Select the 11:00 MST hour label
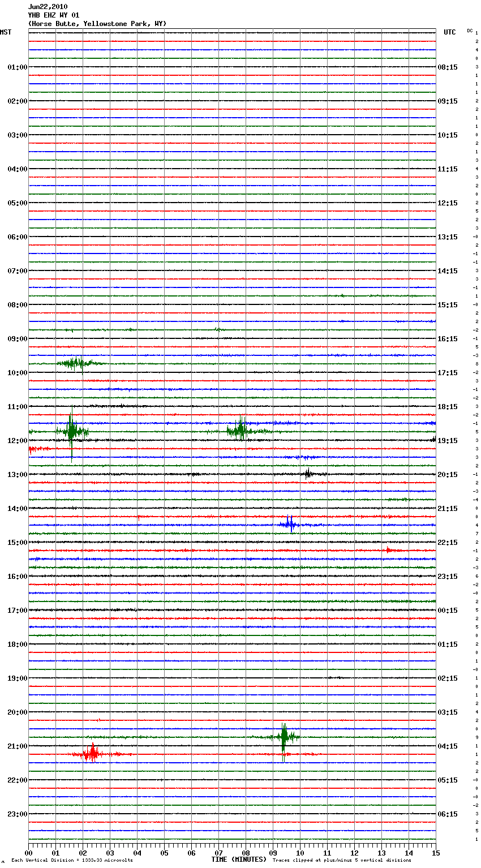This screenshot has width=481, height=868. point(18,407)
